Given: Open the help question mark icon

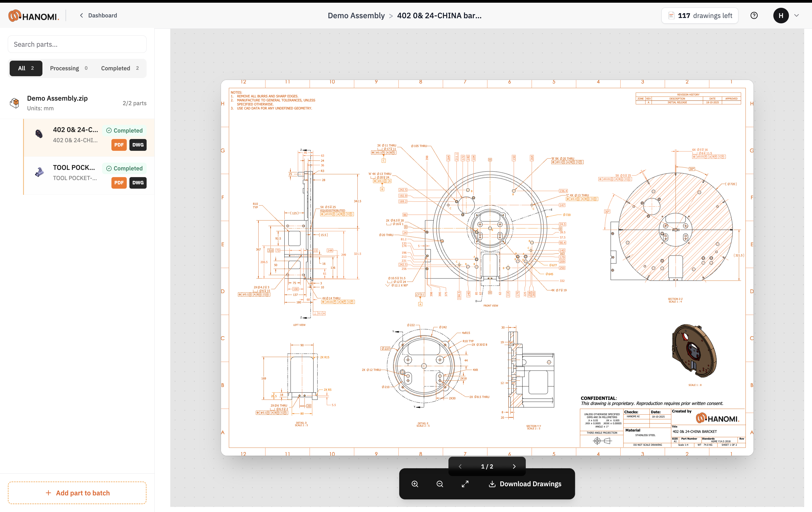Looking at the screenshot, I should click(754, 16).
